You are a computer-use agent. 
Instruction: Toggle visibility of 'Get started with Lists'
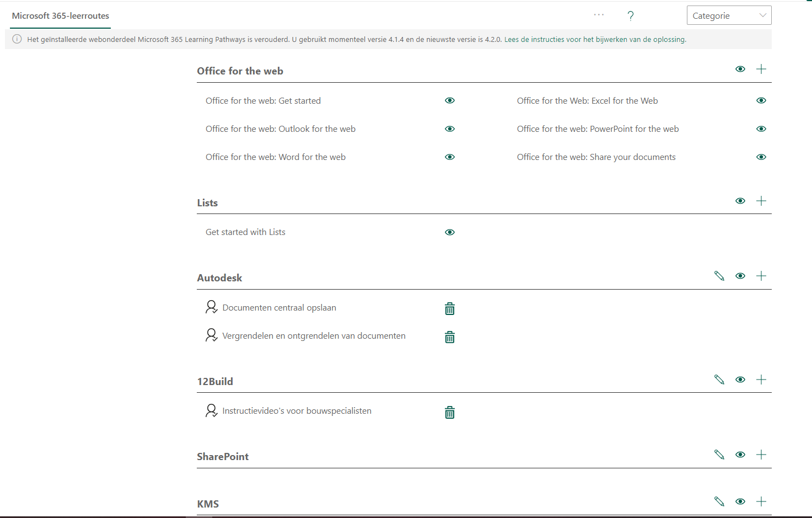[x=449, y=232]
